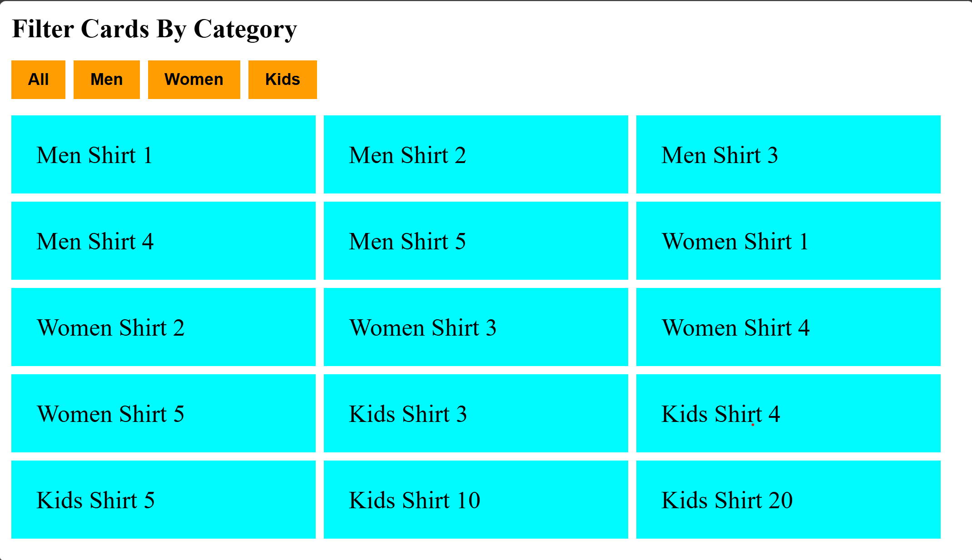
Task: Select the Women Shirt 2 card
Action: [163, 327]
